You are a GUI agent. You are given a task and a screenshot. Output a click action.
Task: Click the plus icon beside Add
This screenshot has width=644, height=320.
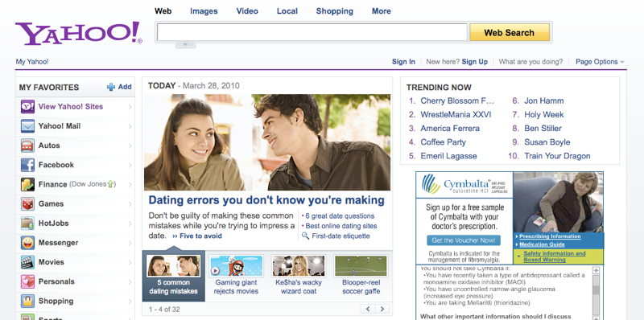111,87
